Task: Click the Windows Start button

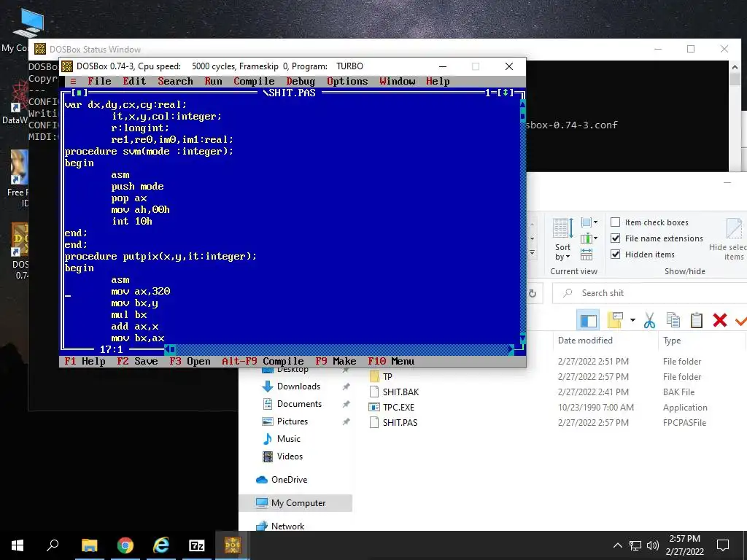Action: (x=18, y=545)
